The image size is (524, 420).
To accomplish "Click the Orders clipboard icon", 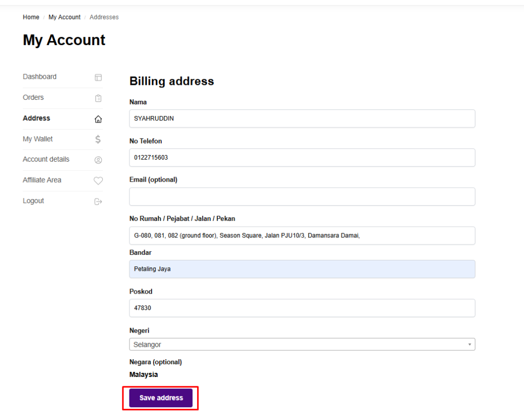I will (98, 98).
